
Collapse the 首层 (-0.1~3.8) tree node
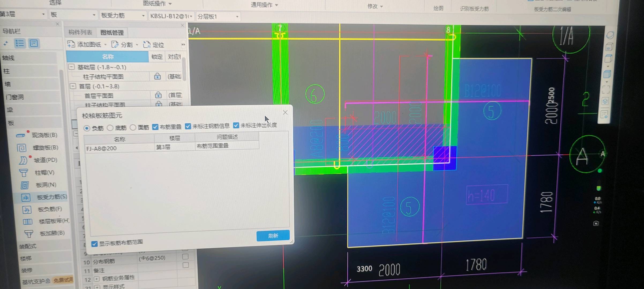[x=73, y=86]
